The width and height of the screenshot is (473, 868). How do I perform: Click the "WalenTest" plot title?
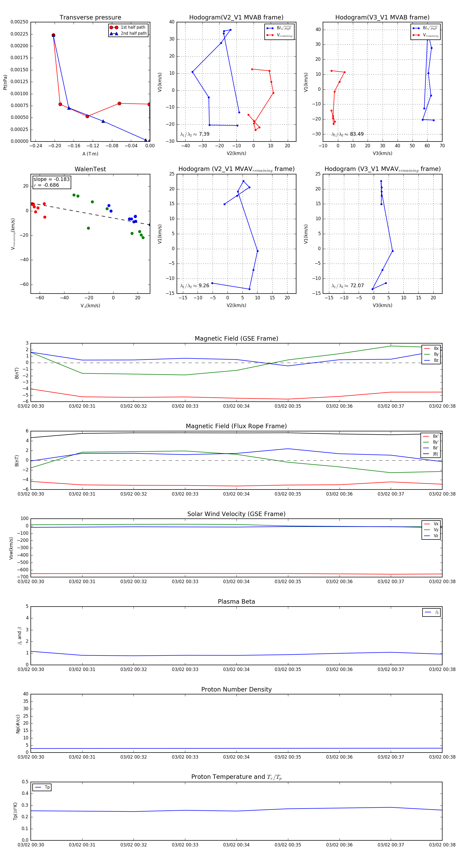coord(90,169)
